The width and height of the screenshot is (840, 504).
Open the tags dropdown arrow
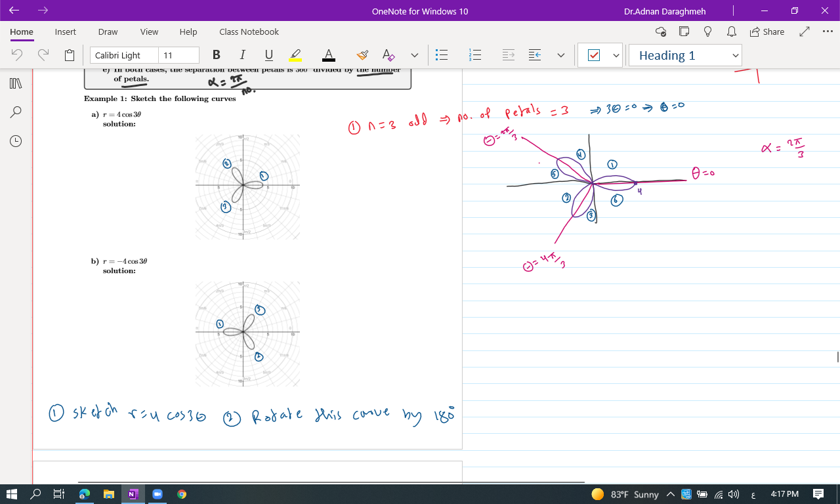point(616,55)
